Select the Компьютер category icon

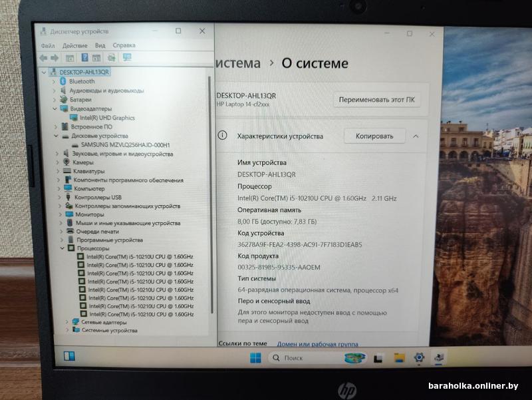pyautogui.click(x=68, y=188)
